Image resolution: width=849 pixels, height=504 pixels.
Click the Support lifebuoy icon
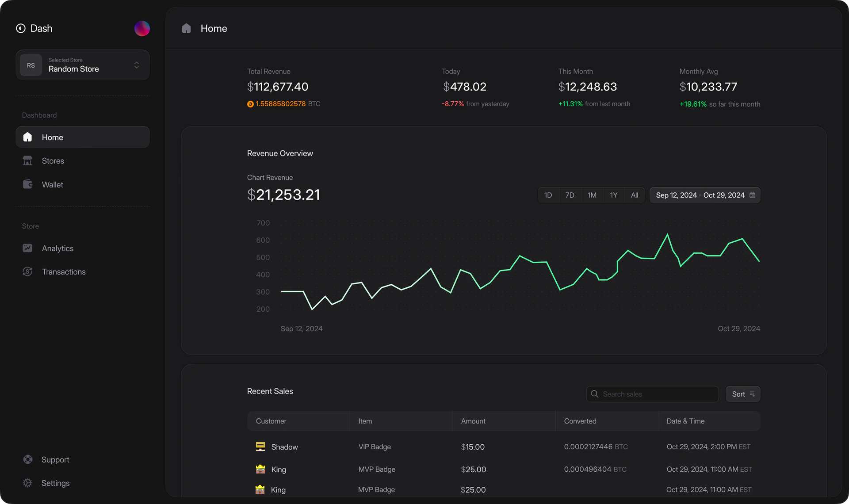(x=28, y=459)
